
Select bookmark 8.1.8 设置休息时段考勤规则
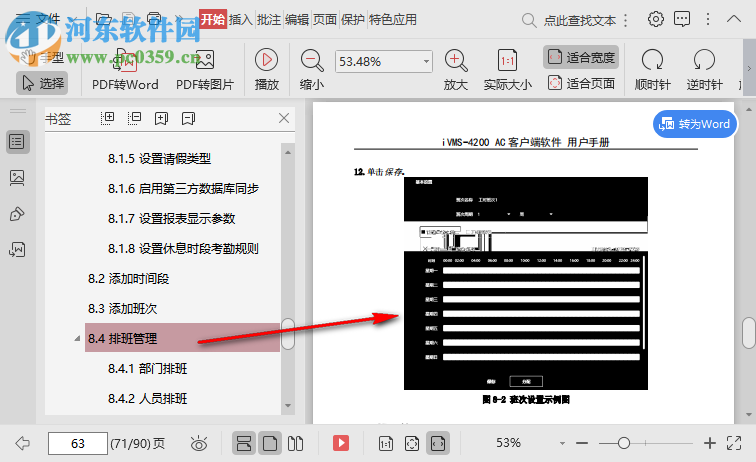tap(183, 248)
